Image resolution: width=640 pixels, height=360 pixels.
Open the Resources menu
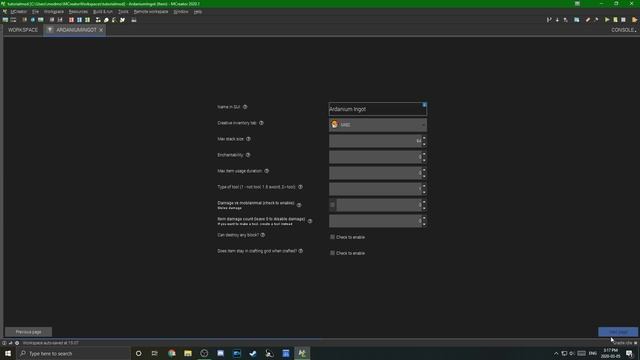pos(78,12)
